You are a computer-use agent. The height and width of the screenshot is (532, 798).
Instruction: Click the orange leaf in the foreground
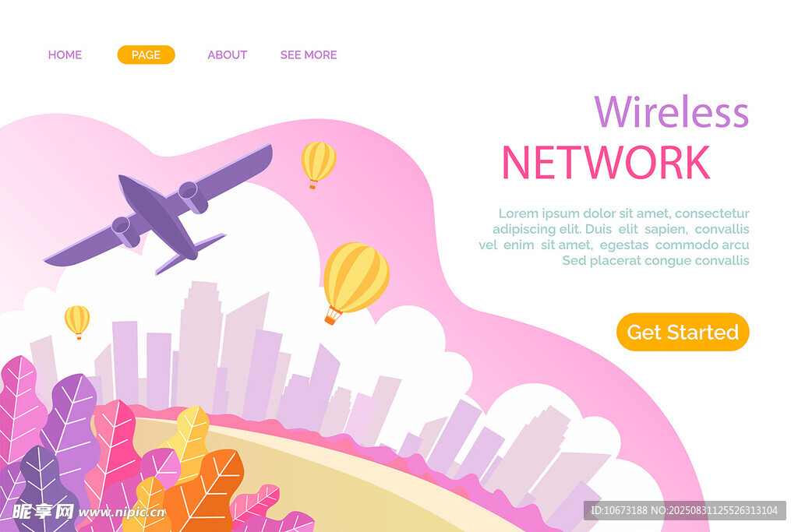(206, 491)
